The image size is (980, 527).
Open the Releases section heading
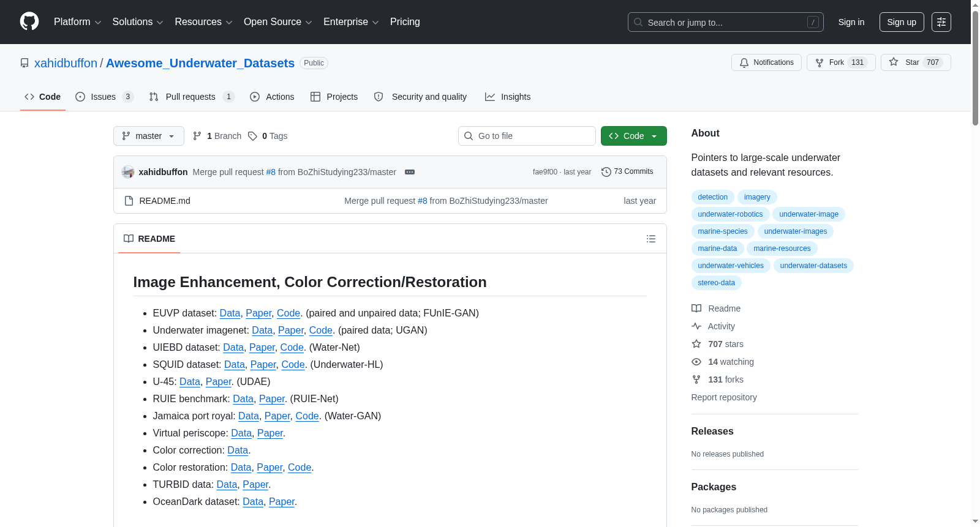712,431
